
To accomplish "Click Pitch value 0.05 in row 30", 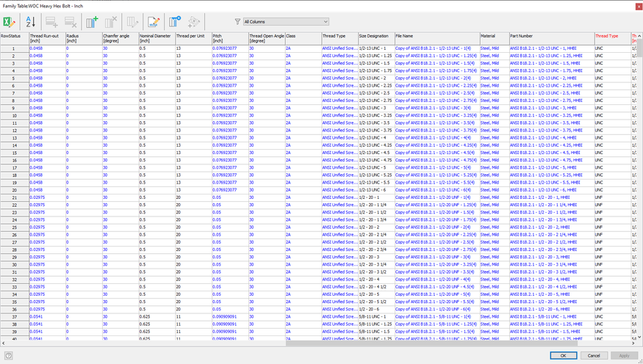I will [x=230, y=264].
